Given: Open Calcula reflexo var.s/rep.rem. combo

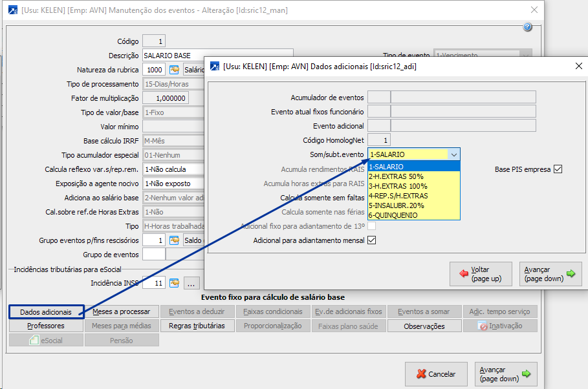Looking at the screenshot, I should click(x=173, y=169).
